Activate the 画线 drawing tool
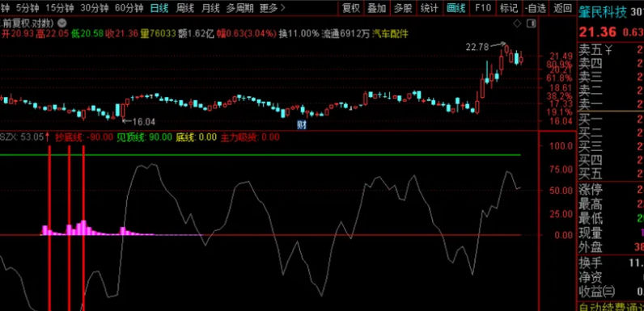This screenshot has width=644, height=311. click(455, 8)
